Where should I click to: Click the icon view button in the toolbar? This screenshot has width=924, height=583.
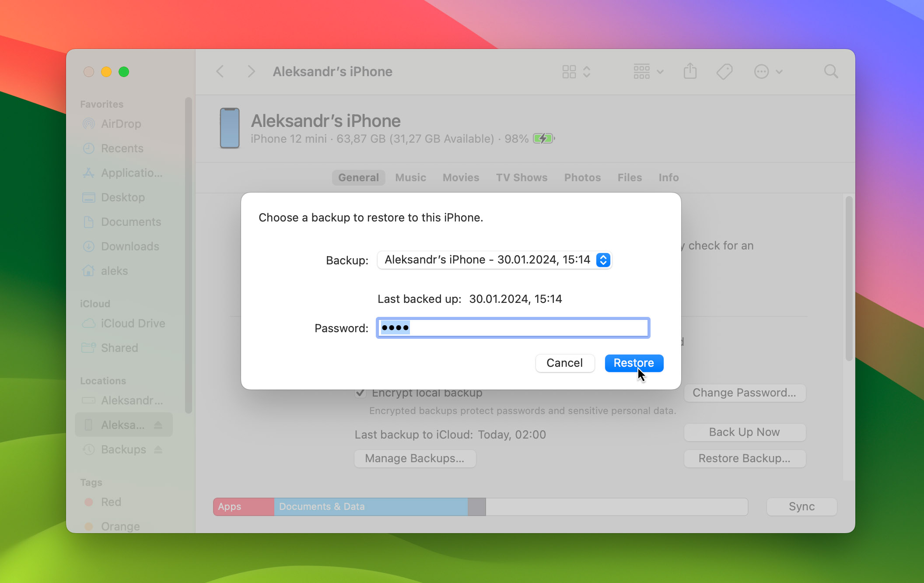[x=569, y=71]
